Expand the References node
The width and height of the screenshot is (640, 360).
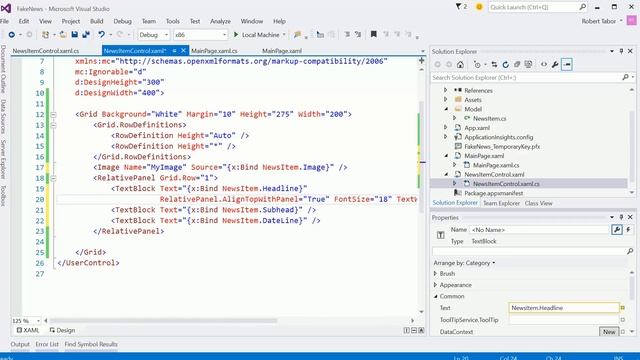pyautogui.click(x=446, y=90)
